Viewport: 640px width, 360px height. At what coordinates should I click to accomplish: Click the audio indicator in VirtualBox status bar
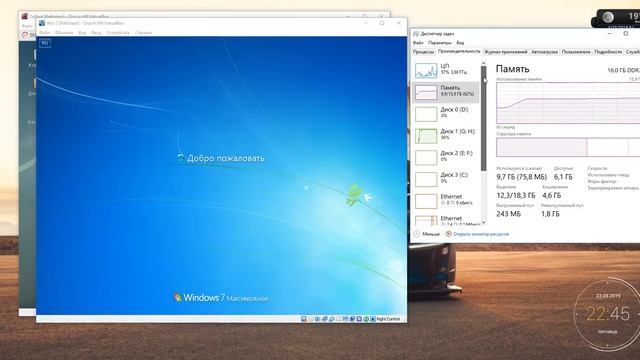(318, 319)
